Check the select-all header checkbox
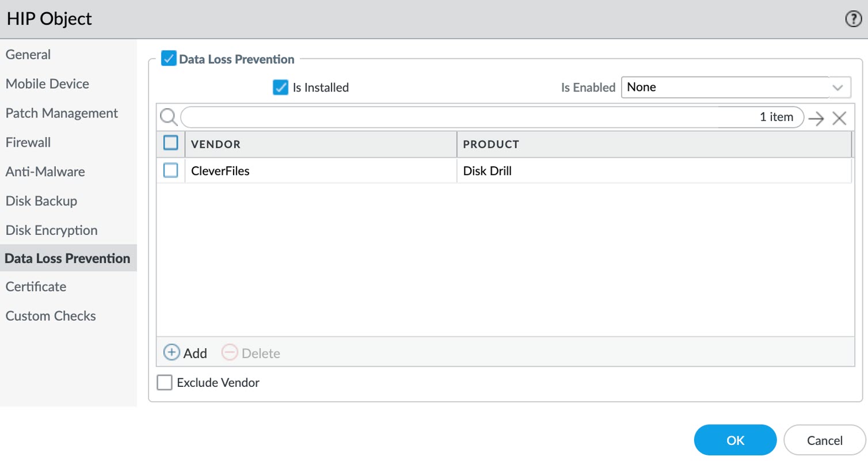Viewport: 868px width, 464px height. [x=170, y=143]
